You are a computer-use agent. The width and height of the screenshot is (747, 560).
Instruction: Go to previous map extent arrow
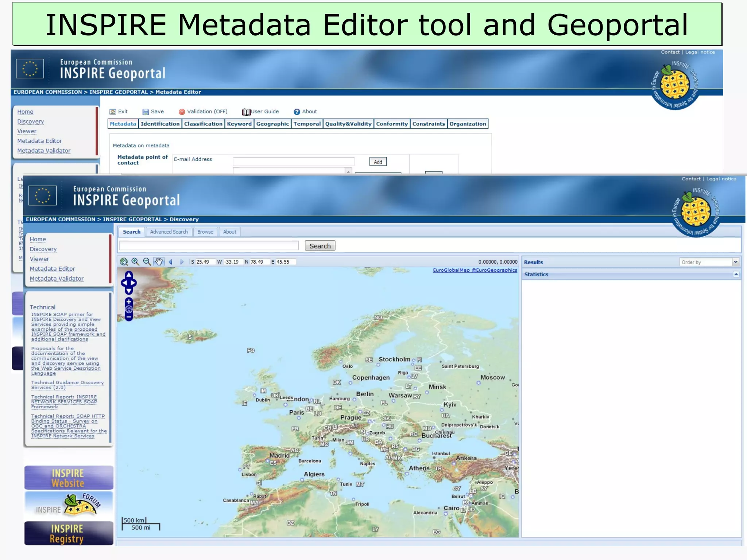[x=170, y=262]
